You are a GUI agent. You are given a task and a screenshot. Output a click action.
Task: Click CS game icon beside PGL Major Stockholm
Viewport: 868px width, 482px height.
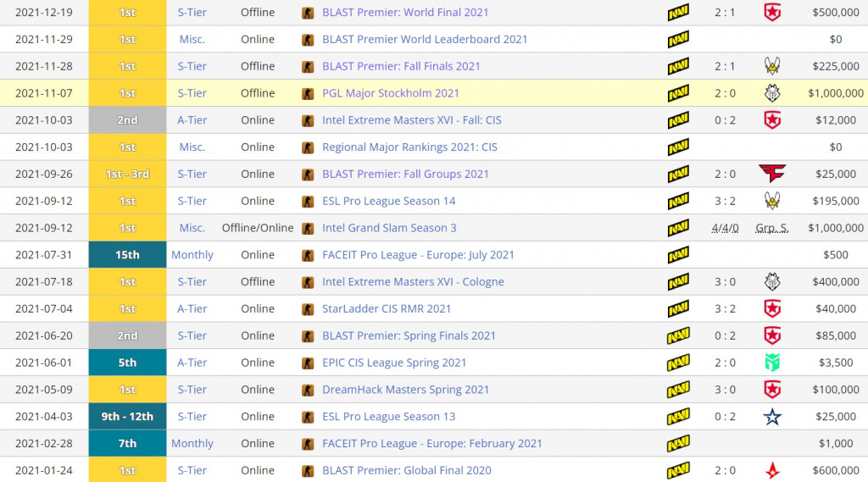click(x=308, y=93)
